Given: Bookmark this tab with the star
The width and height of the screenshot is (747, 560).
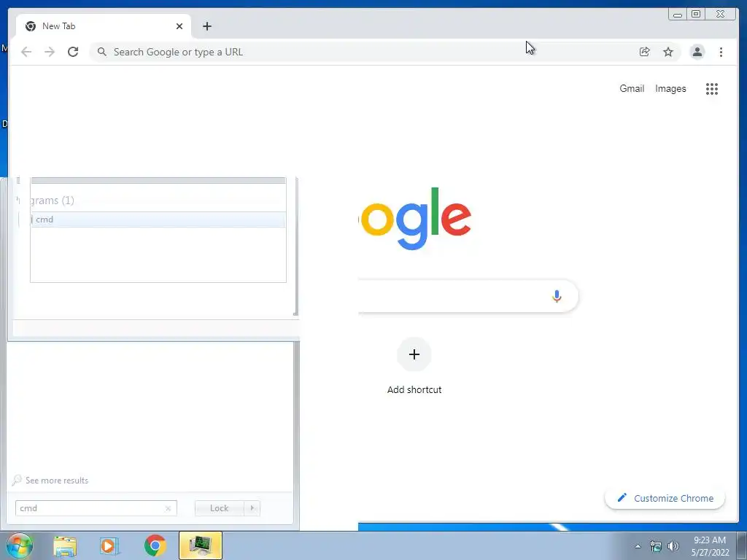Looking at the screenshot, I should 668,52.
